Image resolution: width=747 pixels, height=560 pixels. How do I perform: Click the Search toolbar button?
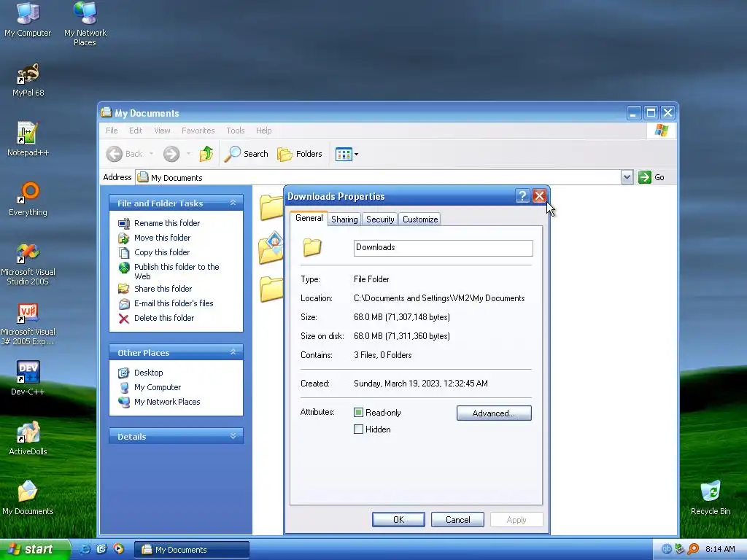click(x=247, y=154)
